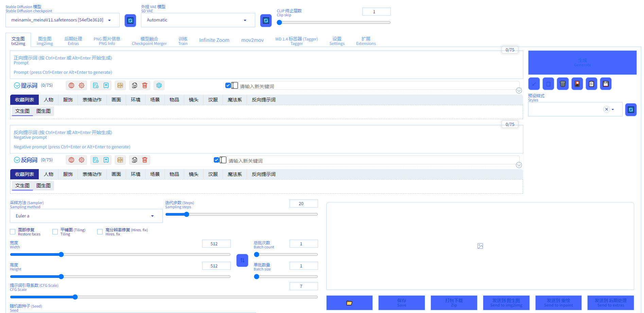This screenshot has height=313, width=644.
Task: Adjust the CFG Scale slider
Action: [164, 297]
